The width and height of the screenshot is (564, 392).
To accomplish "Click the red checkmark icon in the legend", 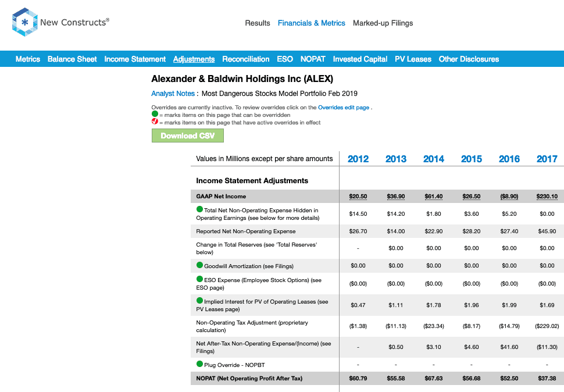I will tap(155, 122).
